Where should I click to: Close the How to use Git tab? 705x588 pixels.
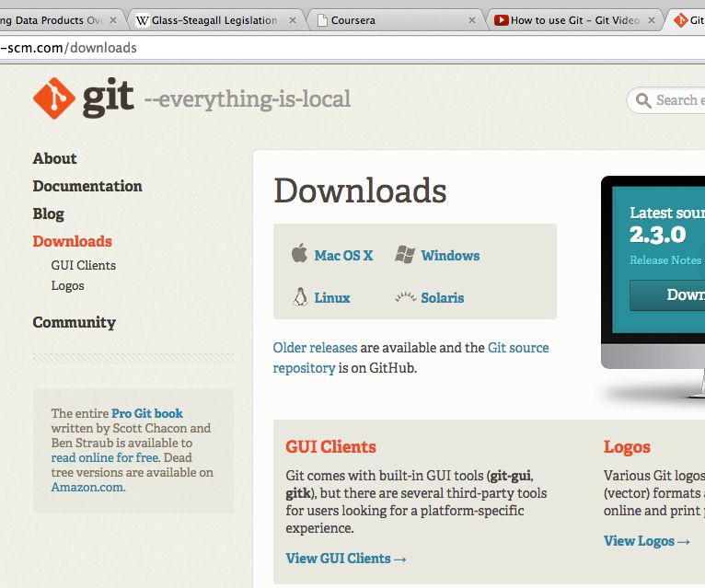click(x=652, y=20)
